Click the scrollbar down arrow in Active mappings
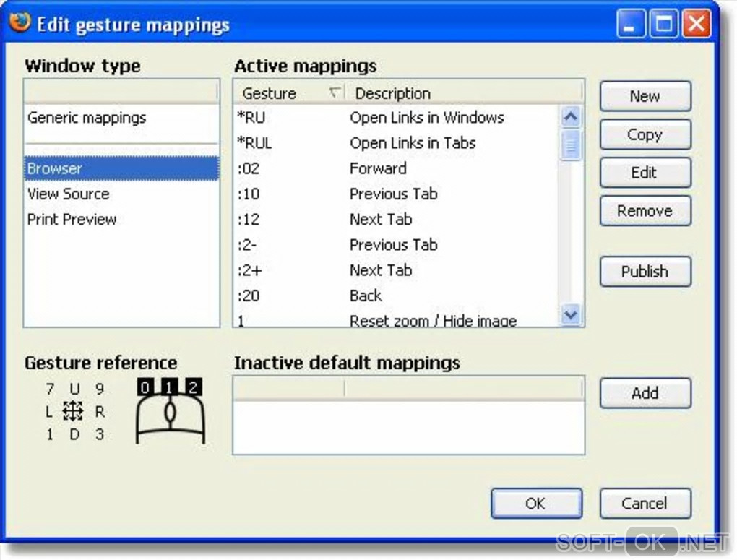This screenshot has width=737, height=560. [x=571, y=314]
